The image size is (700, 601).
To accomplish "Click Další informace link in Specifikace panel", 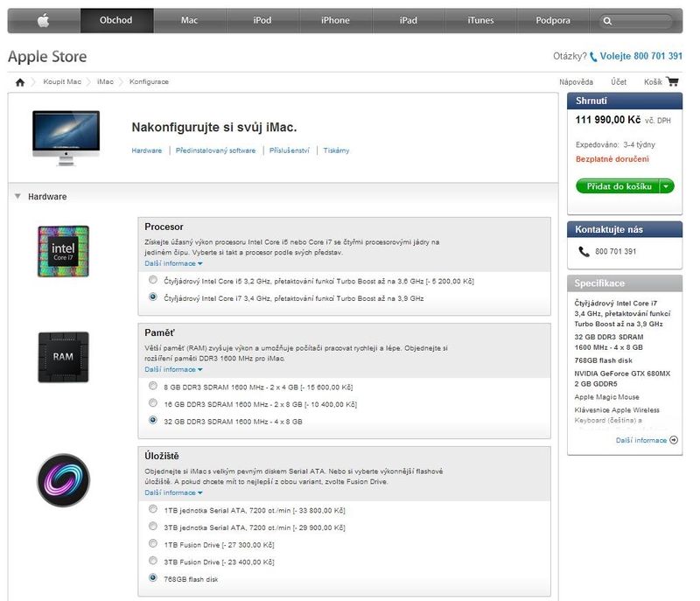I will (641, 440).
